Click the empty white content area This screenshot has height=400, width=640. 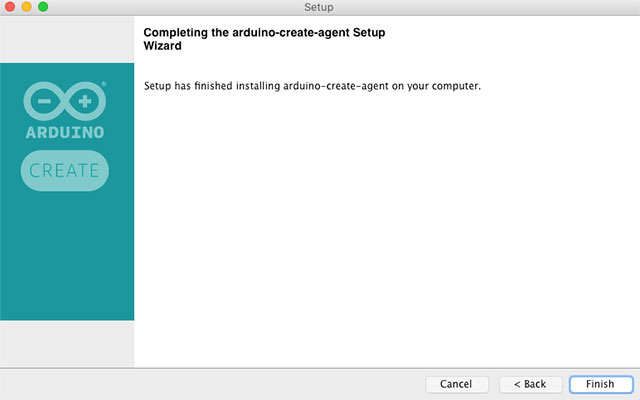[x=385, y=230]
